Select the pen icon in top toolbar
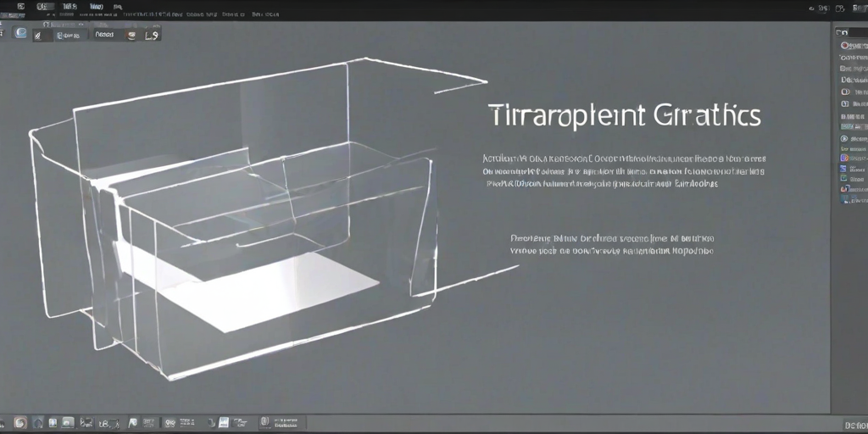The width and height of the screenshot is (868, 434). tap(38, 36)
